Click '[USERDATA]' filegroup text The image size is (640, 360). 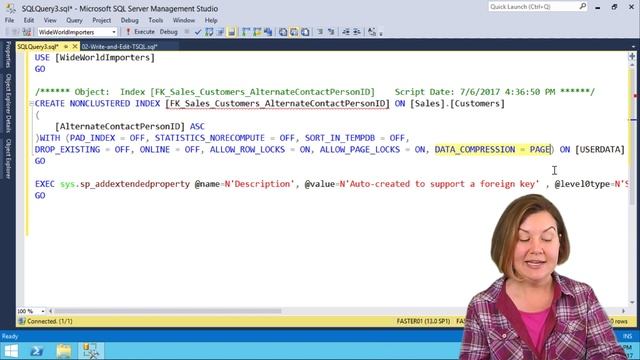pyautogui.click(x=600, y=149)
